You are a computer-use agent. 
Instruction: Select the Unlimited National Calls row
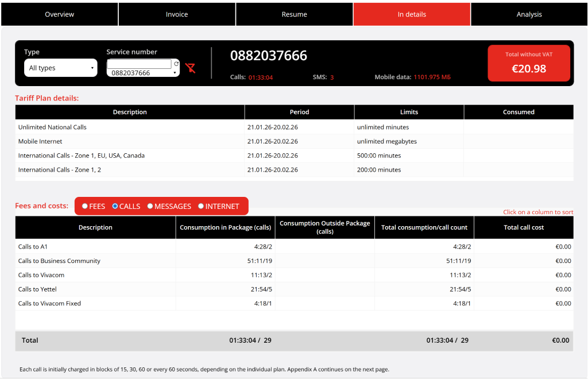(295, 127)
